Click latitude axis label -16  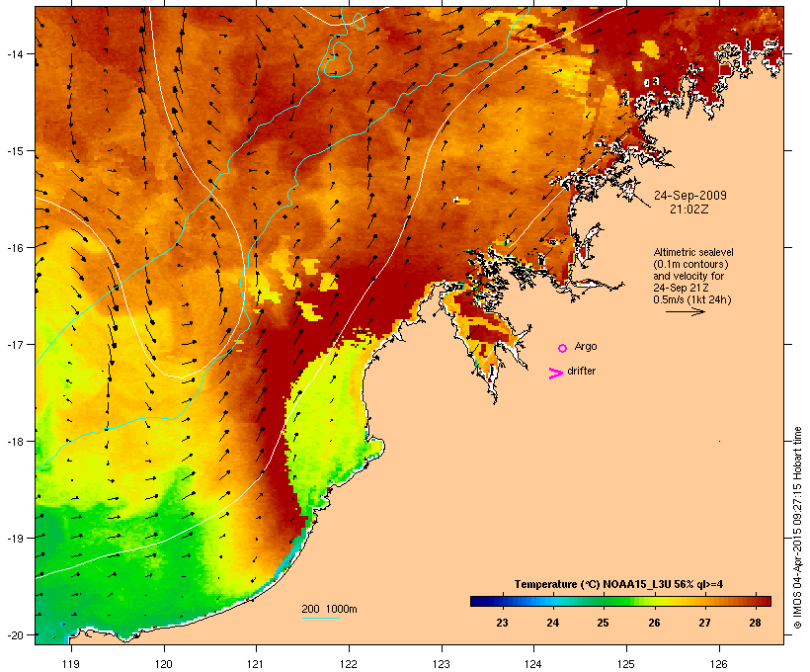click(14, 248)
